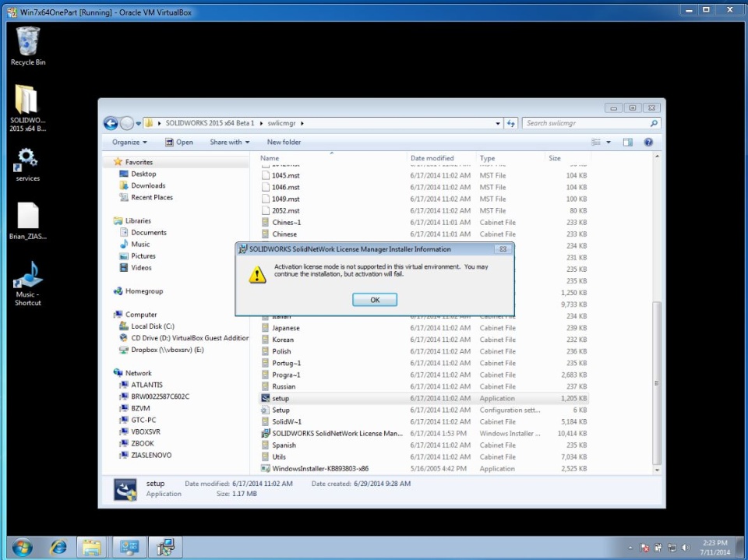748x560 pixels.
Task: Click the file list vertical scrollbar thumb
Action: [657, 383]
